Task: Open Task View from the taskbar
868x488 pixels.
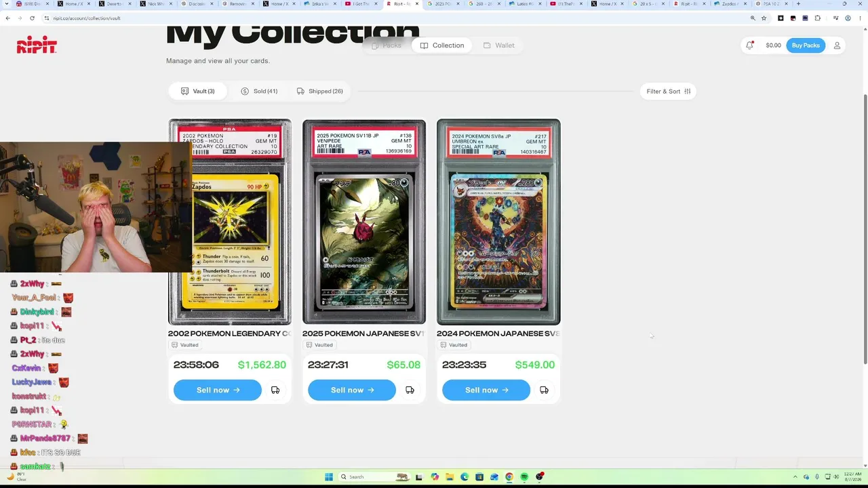Action: pos(419,476)
